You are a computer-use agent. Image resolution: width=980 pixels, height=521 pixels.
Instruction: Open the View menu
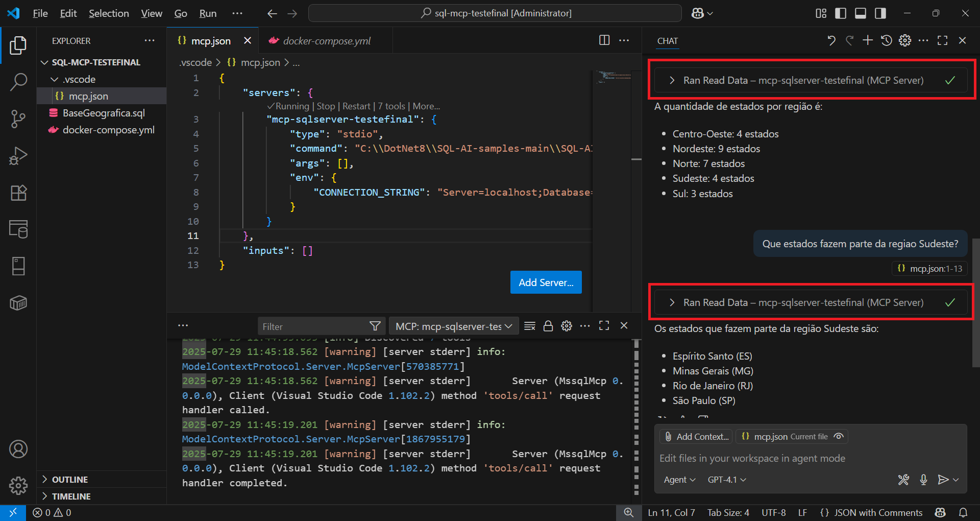coord(152,13)
